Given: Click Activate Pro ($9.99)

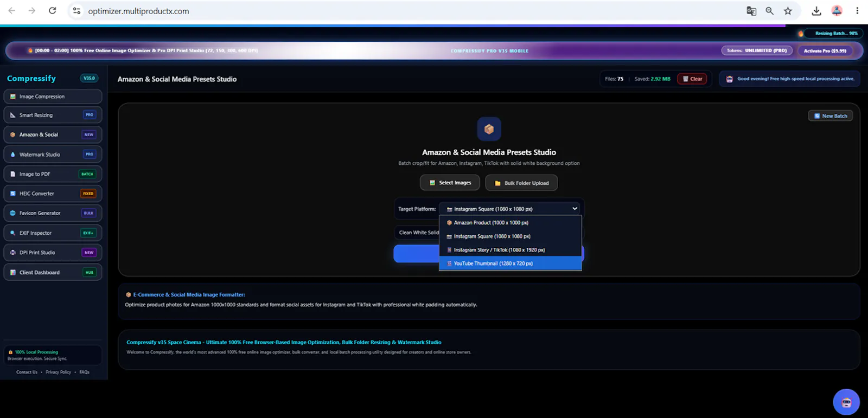Looking at the screenshot, I should pyautogui.click(x=825, y=50).
